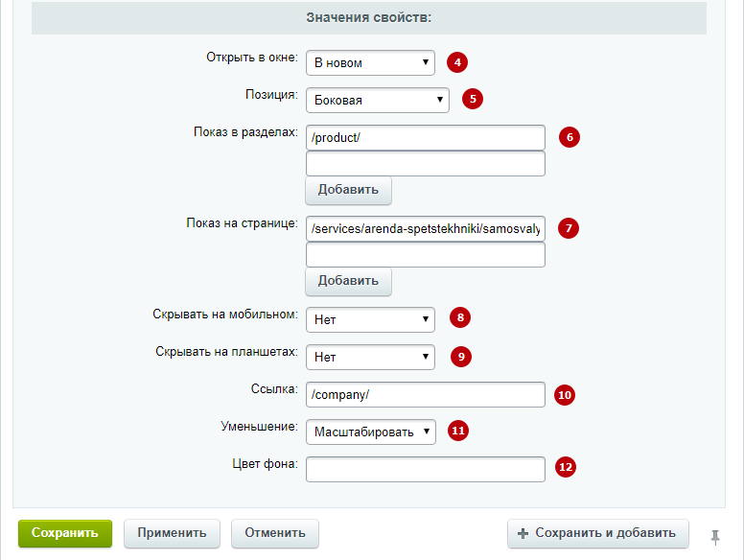Expand the Уменьшение dropdown showing Масштабировать
This screenshot has width=744, height=560.
[371, 432]
